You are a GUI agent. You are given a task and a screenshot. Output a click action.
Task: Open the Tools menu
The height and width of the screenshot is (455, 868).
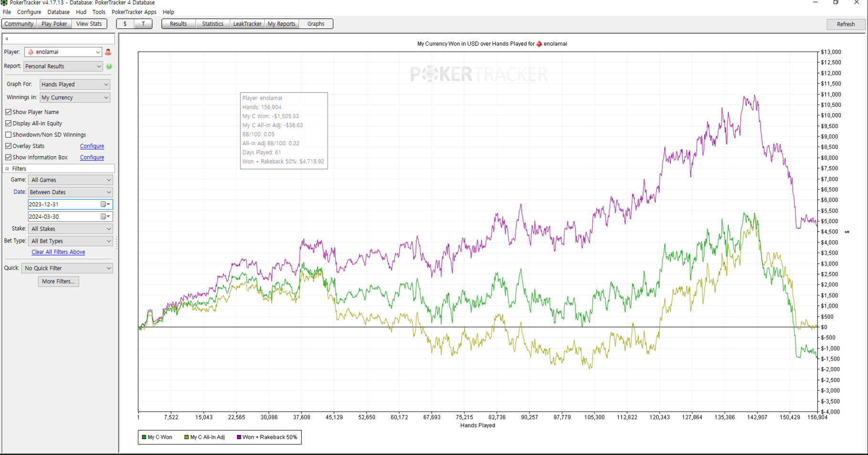tap(99, 12)
